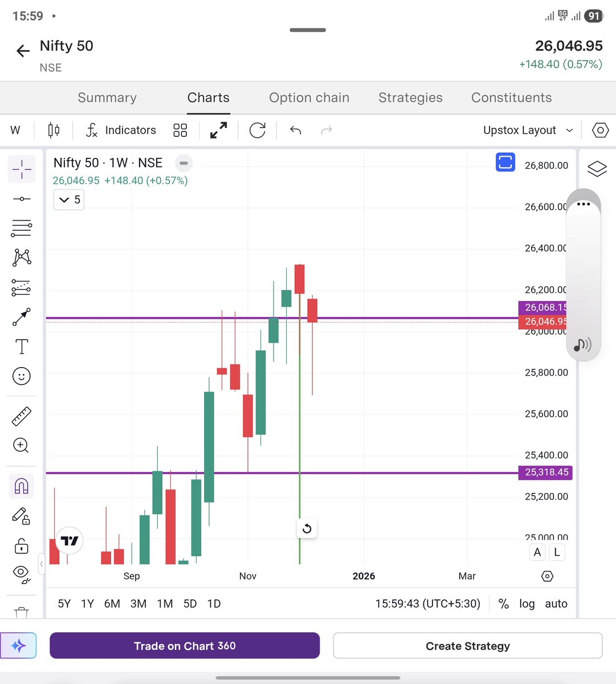Open timezone setting at 15:59:43 (UTC+5:30)
This screenshot has width=616, height=684.
(427, 604)
